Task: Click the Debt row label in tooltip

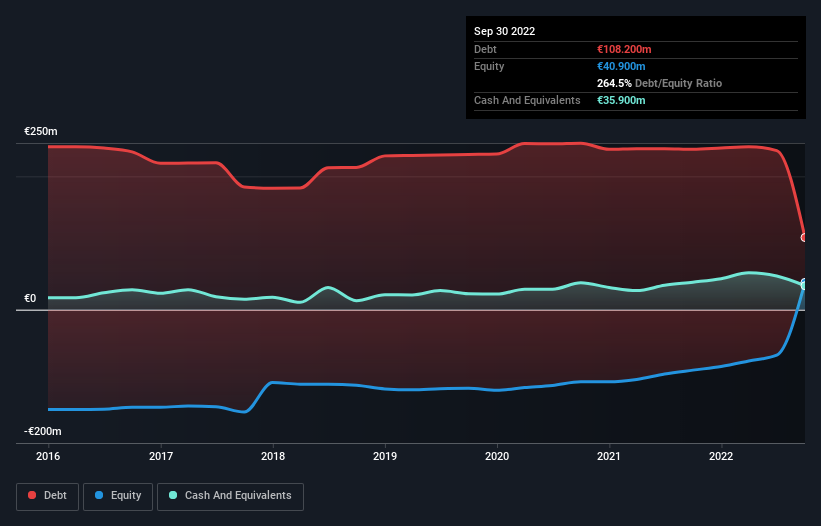Action: (x=485, y=49)
